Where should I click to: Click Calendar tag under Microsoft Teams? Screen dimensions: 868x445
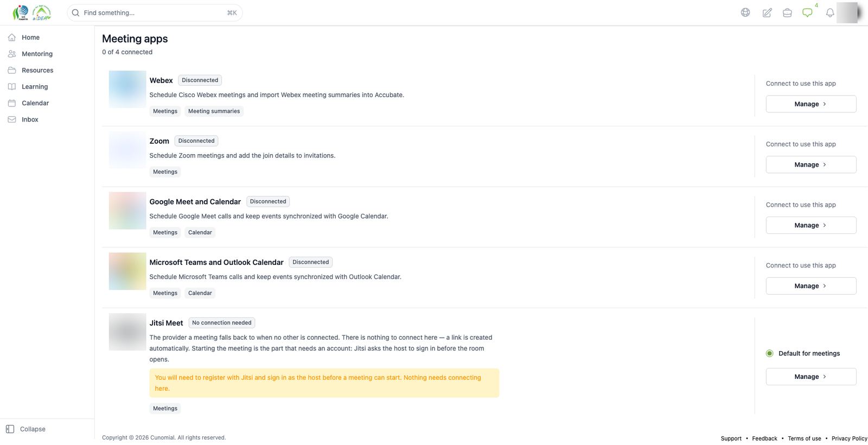point(200,293)
